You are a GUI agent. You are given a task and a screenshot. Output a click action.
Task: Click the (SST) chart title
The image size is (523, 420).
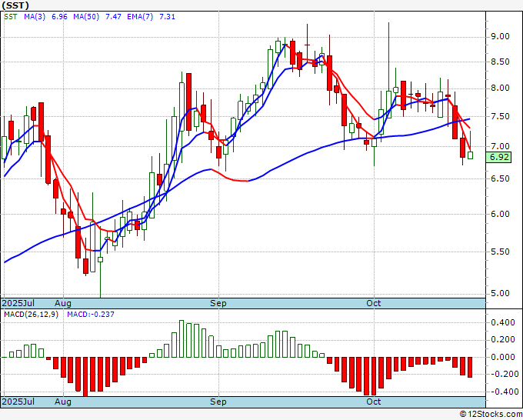15,5
